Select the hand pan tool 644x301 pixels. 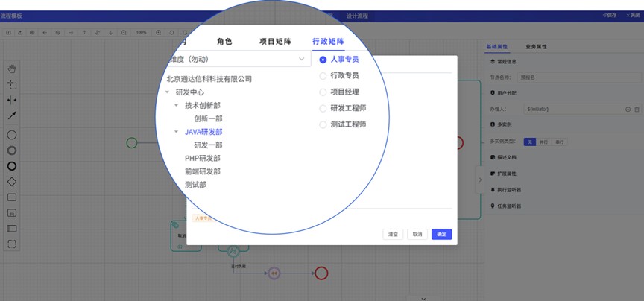(x=12, y=69)
